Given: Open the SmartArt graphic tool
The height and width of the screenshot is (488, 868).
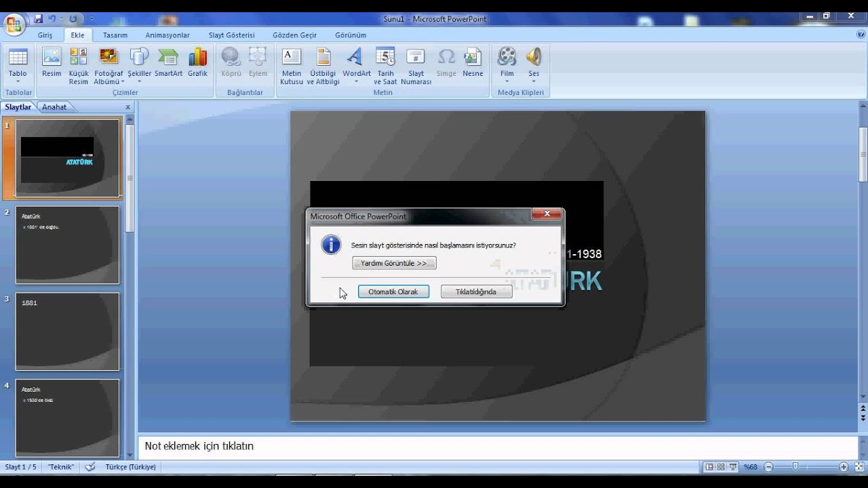Looking at the screenshot, I should pyautogui.click(x=168, y=58).
